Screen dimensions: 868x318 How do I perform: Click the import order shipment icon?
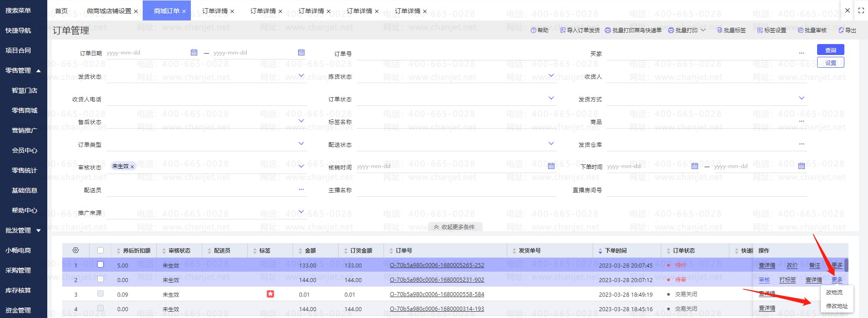pyautogui.click(x=563, y=30)
